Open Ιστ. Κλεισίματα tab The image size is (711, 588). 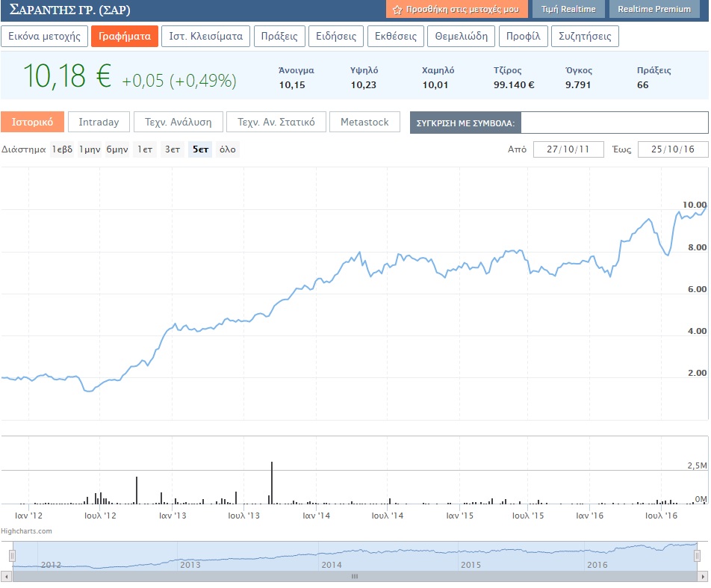(206, 37)
